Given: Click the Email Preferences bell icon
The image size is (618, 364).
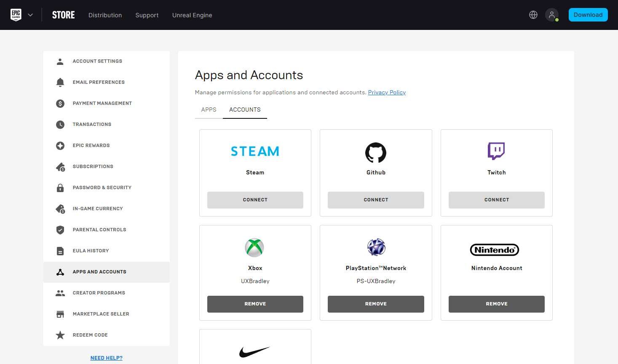Looking at the screenshot, I should click(x=60, y=83).
